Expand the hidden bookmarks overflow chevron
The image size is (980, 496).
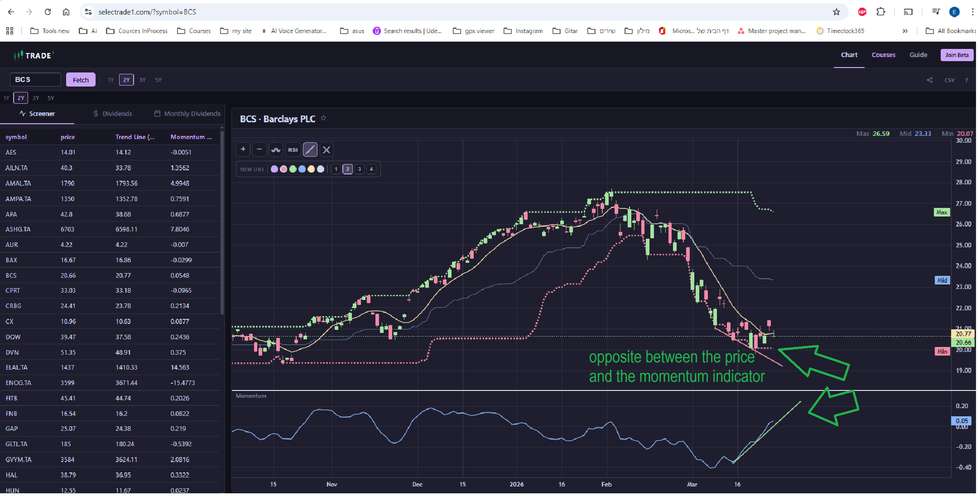tap(905, 31)
